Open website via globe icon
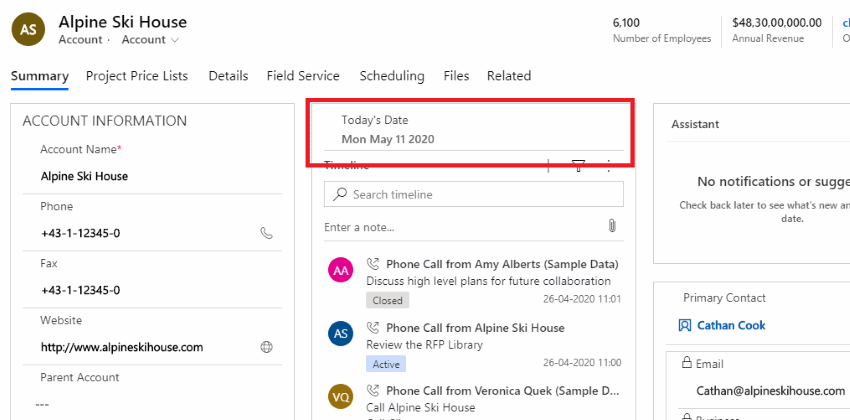This screenshot has width=850, height=420. 266,347
